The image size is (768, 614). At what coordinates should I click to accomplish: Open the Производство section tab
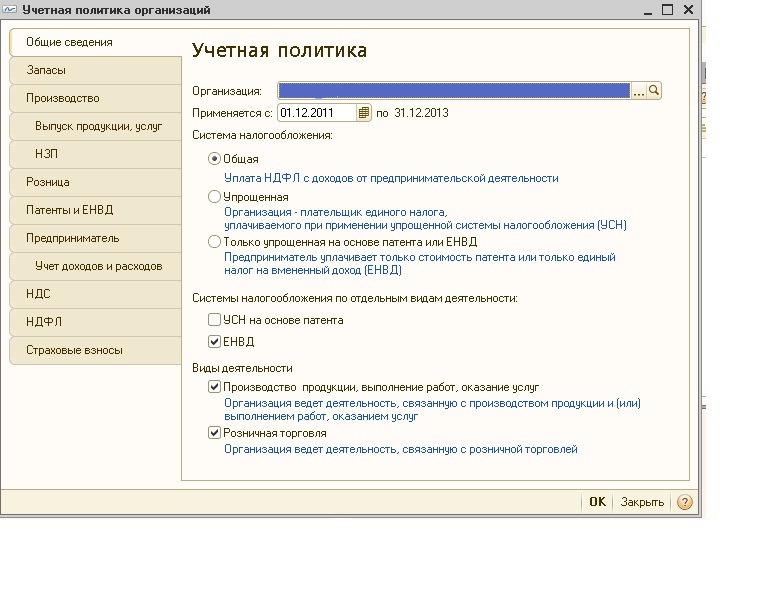tap(96, 98)
